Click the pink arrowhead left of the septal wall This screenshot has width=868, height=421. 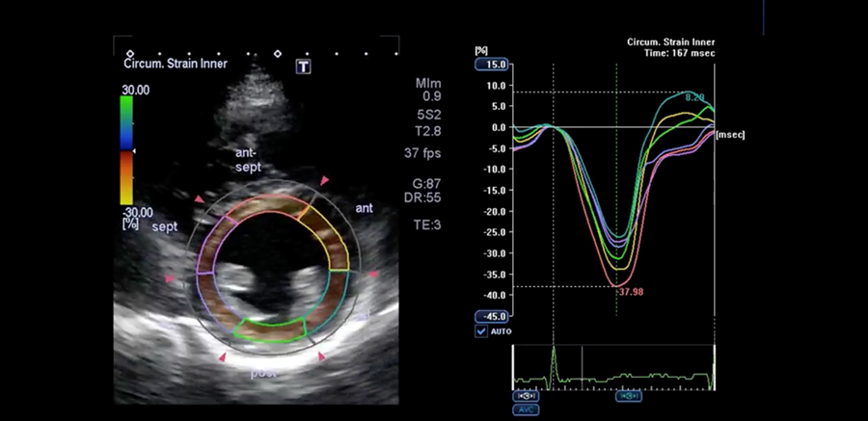pos(171,280)
